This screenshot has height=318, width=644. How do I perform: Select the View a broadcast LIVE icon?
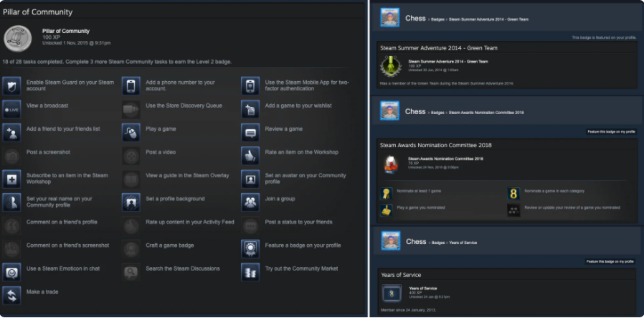(x=11, y=109)
